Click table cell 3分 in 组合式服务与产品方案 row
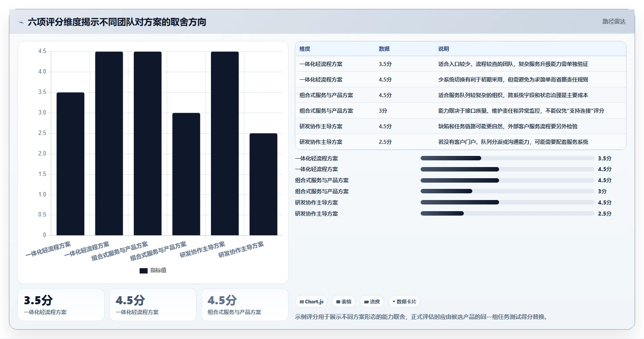 tap(383, 111)
